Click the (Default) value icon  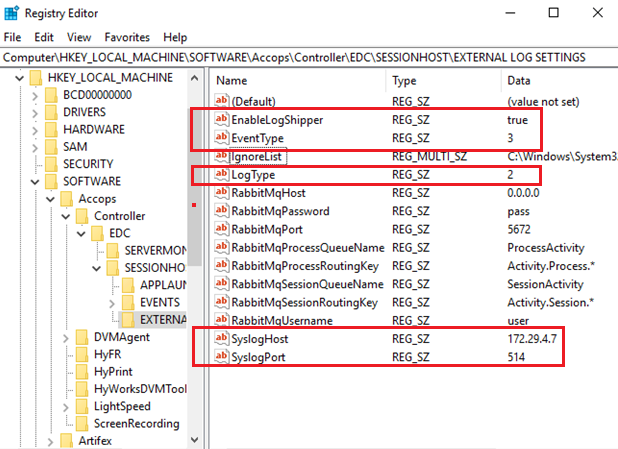pos(221,101)
